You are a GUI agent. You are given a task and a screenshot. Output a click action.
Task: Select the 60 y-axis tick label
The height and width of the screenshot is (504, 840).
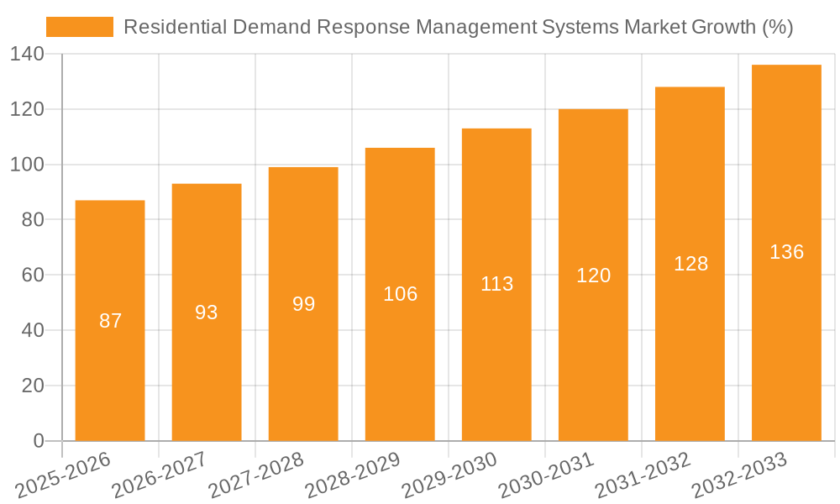pos(32,276)
